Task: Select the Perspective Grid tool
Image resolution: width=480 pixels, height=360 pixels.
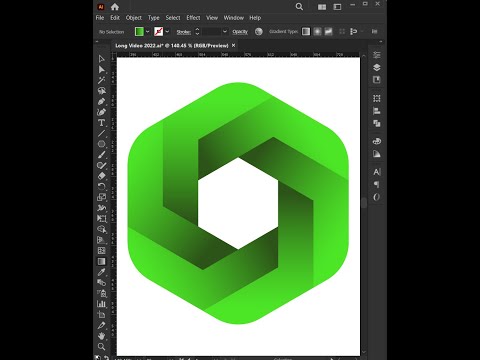Action: coord(102,240)
